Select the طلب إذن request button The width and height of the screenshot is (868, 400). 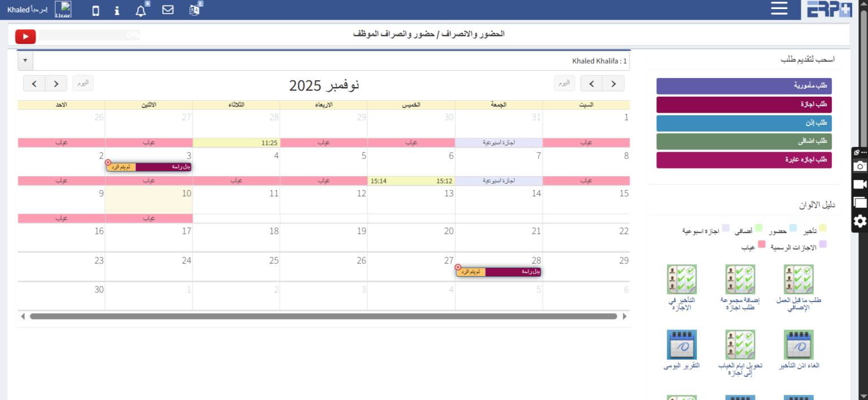point(744,123)
